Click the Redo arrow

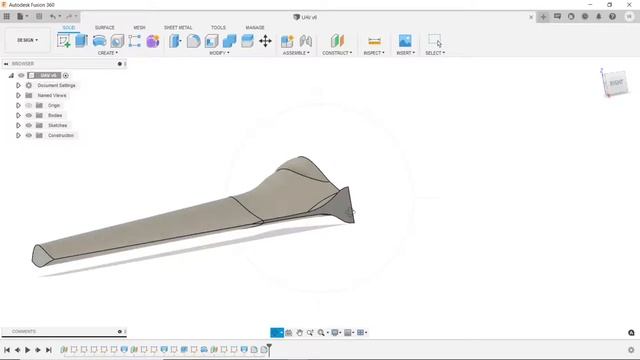pyautogui.click(x=69, y=17)
